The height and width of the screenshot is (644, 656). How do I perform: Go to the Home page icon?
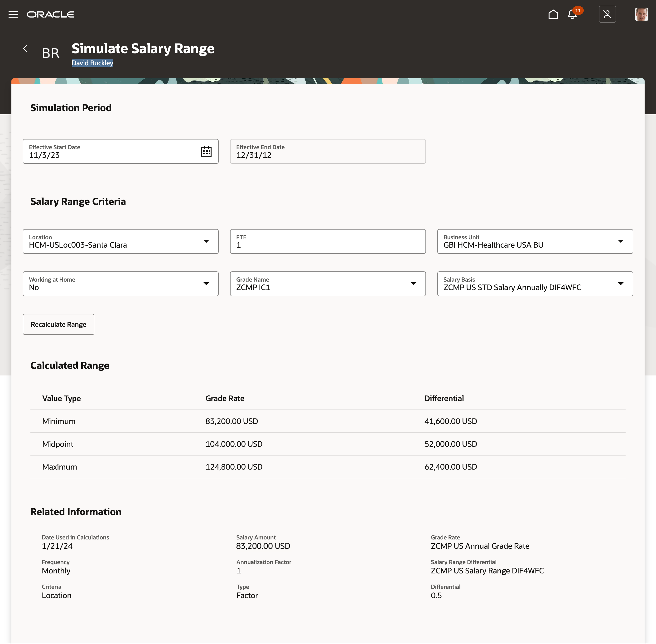point(553,14)
